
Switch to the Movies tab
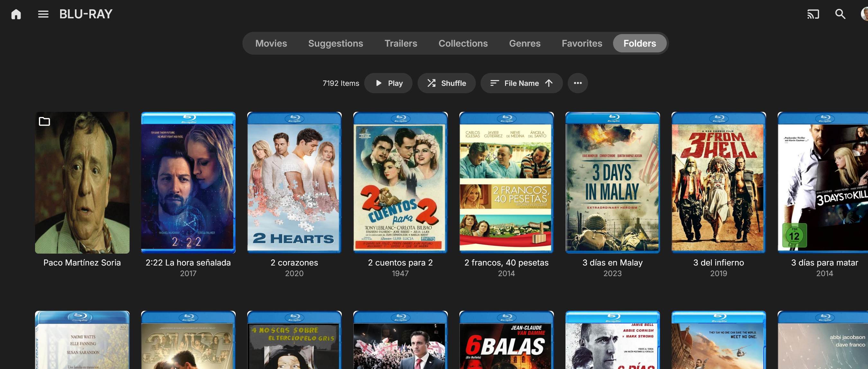click(x=271, y=43)
